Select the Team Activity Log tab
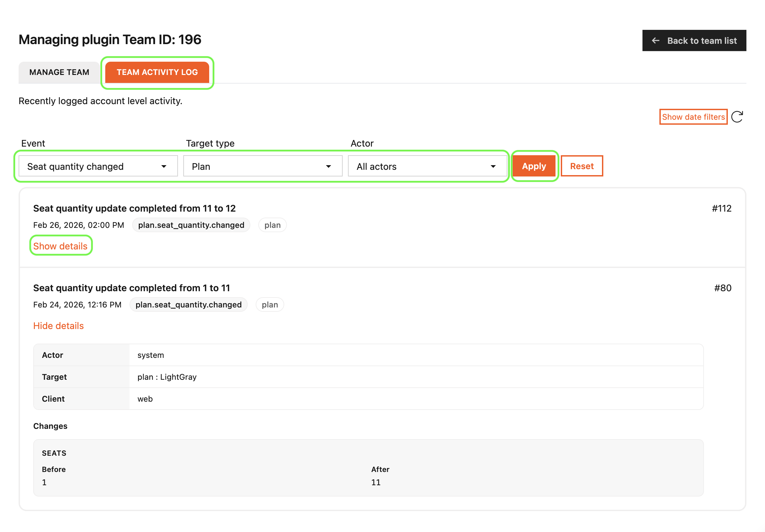The image size is (765, 532). (x=157, y=72)
